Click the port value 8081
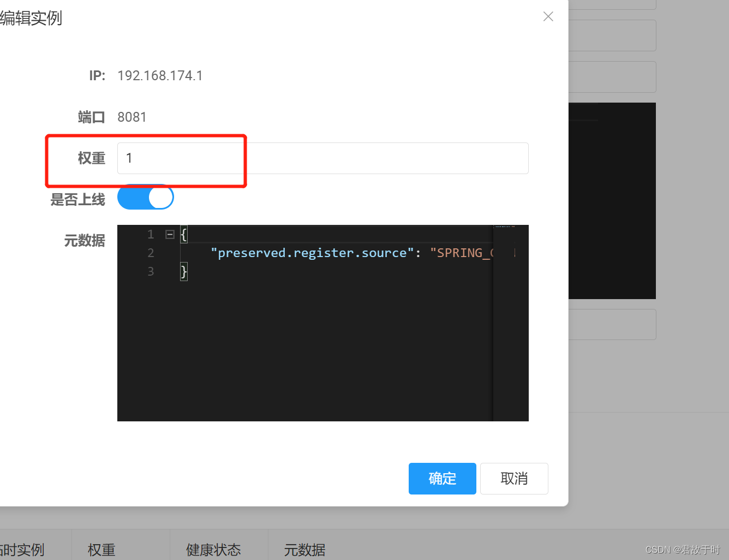 click(132, 117)
